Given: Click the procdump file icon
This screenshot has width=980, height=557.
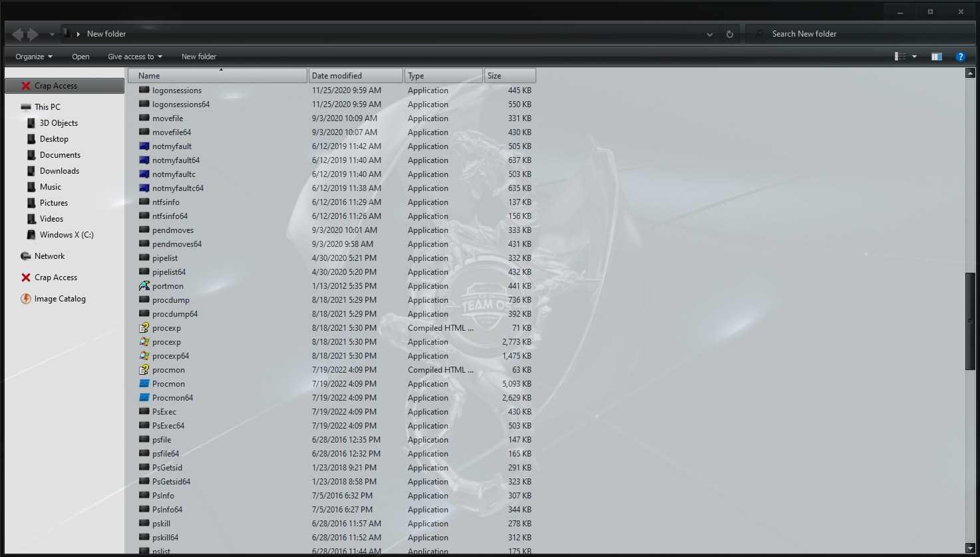Looking at the screenshot, I should click(144, 300).
